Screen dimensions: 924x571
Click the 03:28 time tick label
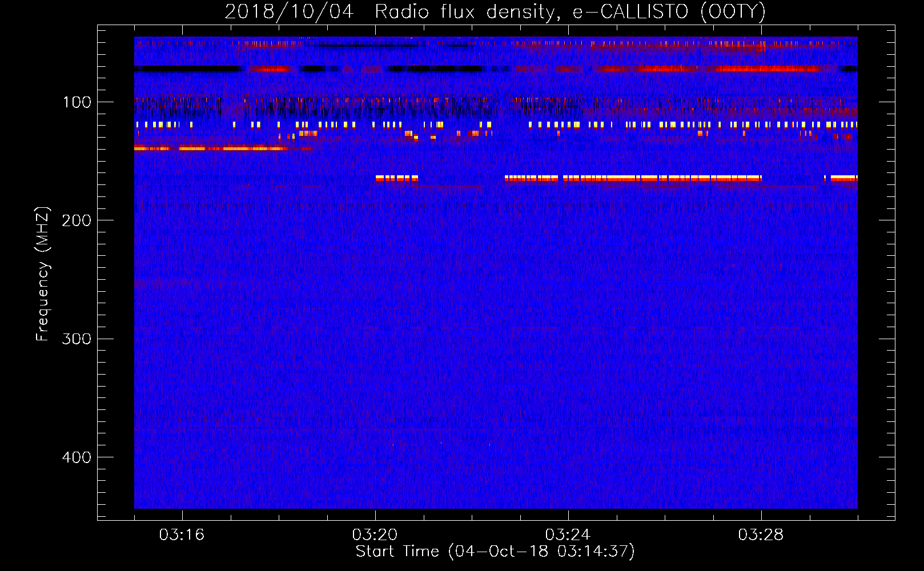click(x=761, y=534)
